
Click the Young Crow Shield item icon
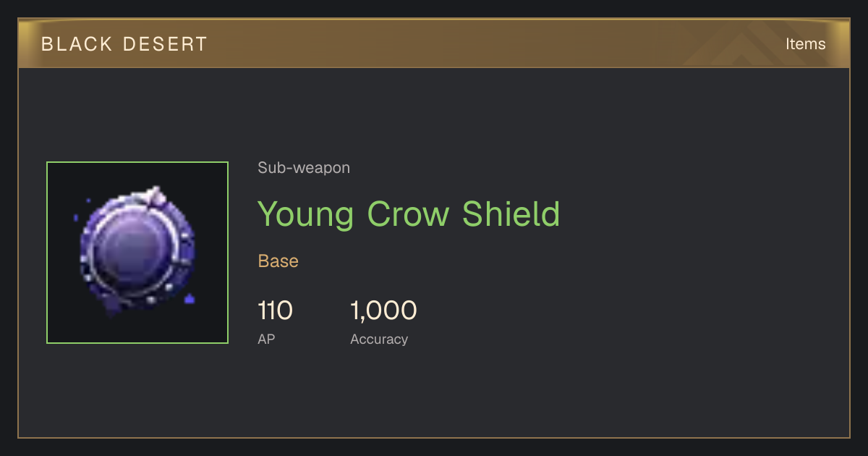[x=137, y=253]
